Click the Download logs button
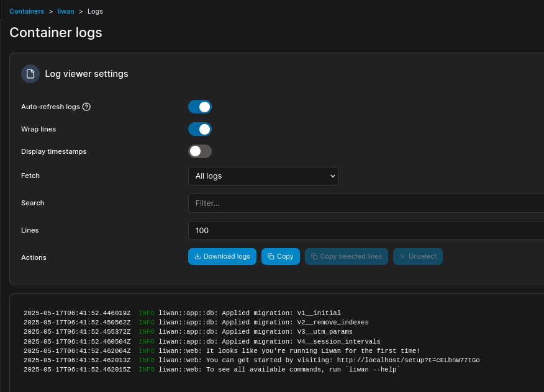Viewport: 544px width, 392px height. point(222,257)
